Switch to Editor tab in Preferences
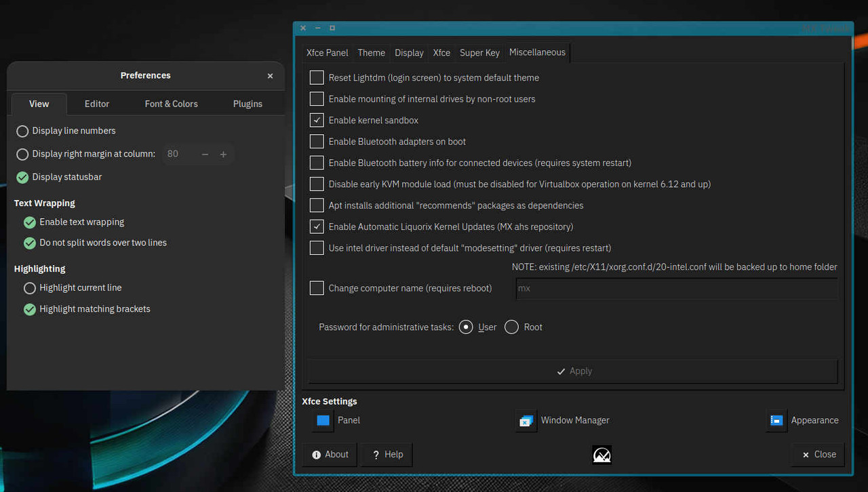This screenshot has height=492, width=868. pos(97,104)
